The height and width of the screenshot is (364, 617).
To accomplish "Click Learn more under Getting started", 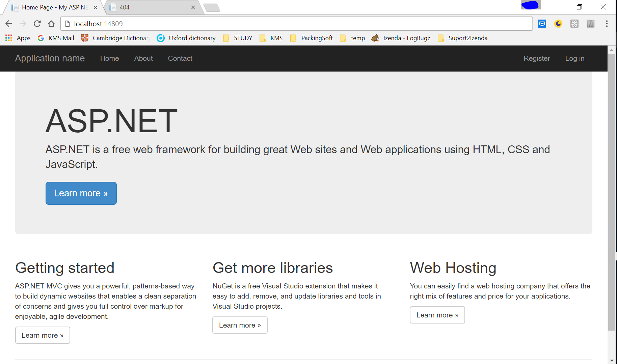I will [43, 335].
